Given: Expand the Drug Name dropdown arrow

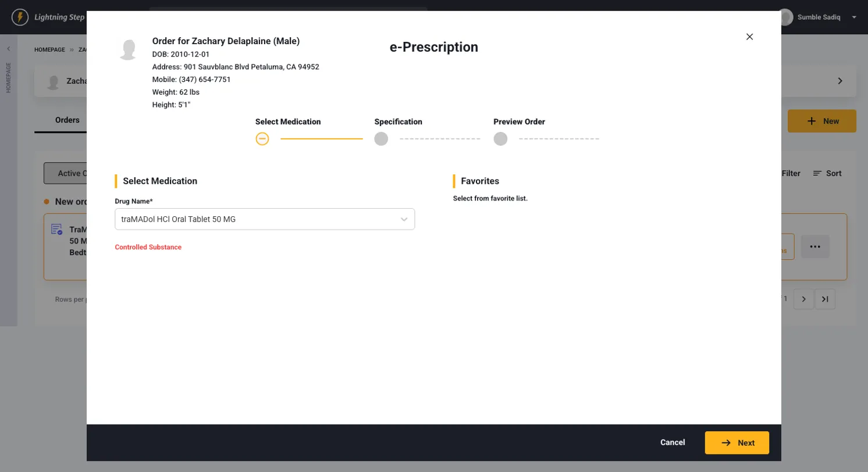Looking at the screenshot, I should [x=404, y=219].
